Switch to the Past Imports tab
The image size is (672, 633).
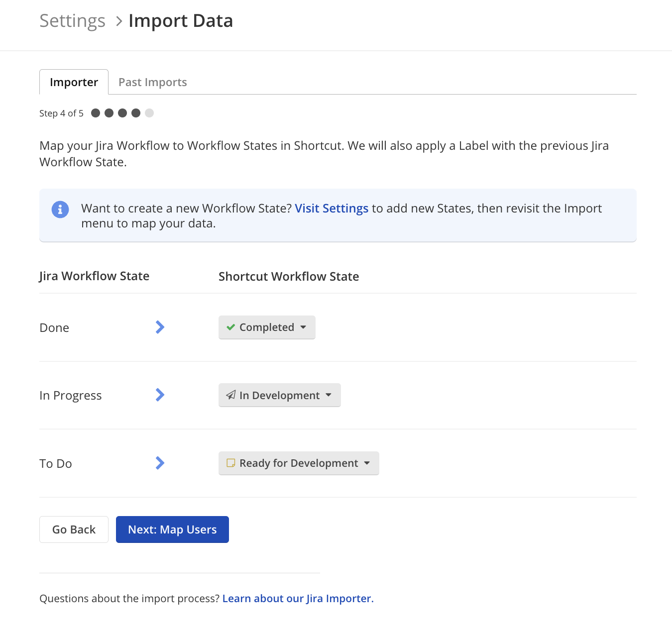click(x=153, y=82)
